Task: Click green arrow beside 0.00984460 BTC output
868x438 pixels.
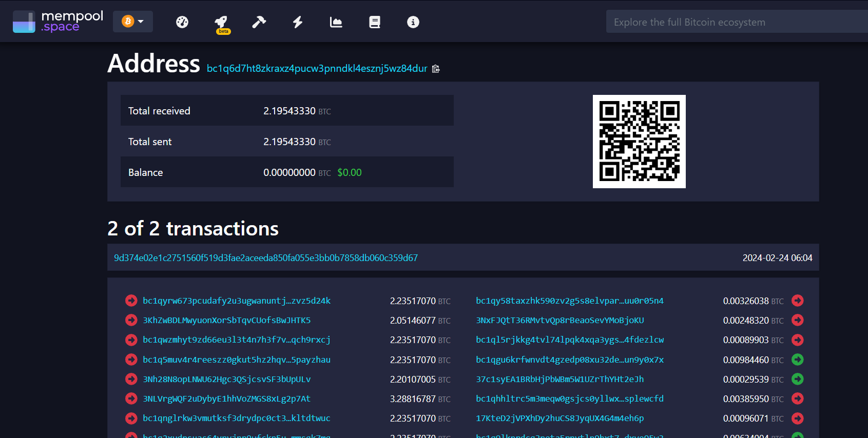Action: tap(797, 360)
